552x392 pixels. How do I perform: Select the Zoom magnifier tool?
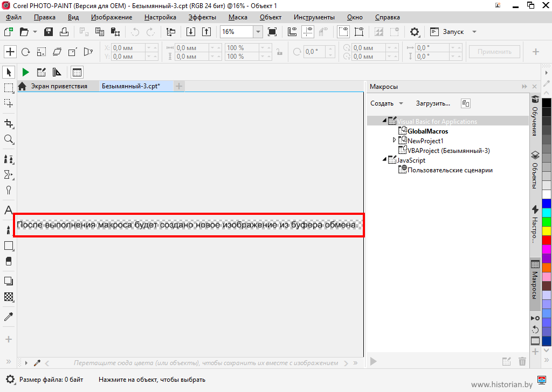pos(9,139)
